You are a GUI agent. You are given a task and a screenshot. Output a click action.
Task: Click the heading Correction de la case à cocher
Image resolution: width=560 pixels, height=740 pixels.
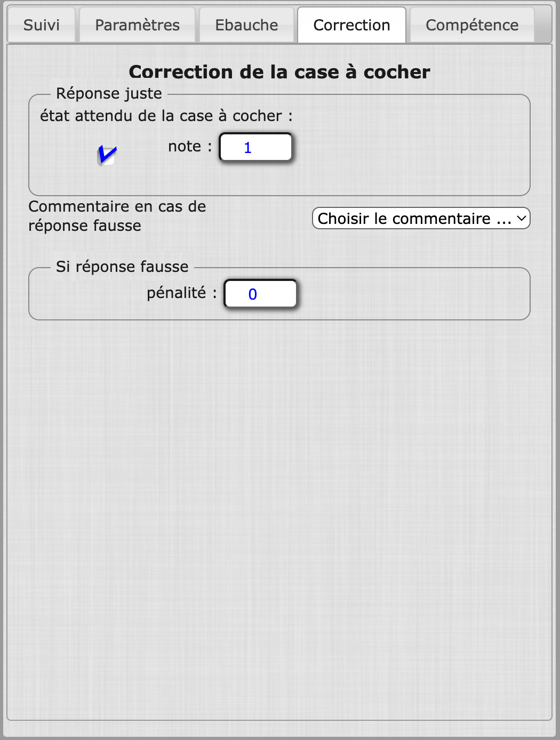[279, 72]
